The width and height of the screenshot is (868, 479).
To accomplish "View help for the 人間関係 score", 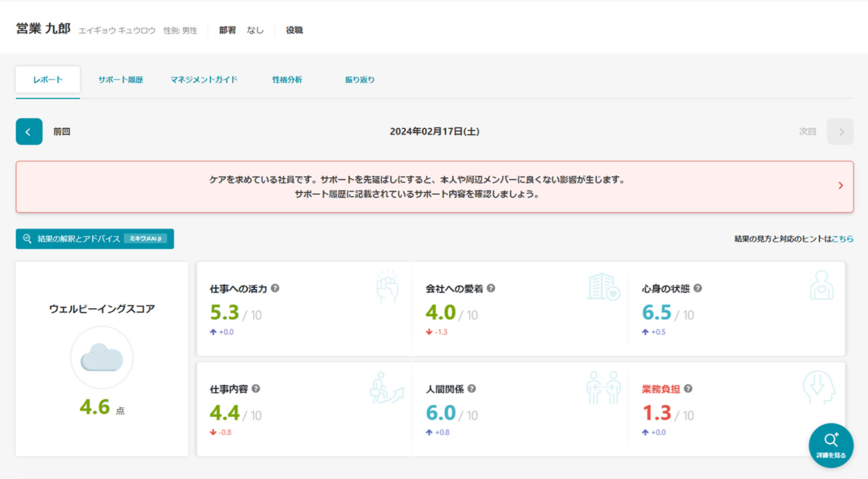I will (472, 389).
